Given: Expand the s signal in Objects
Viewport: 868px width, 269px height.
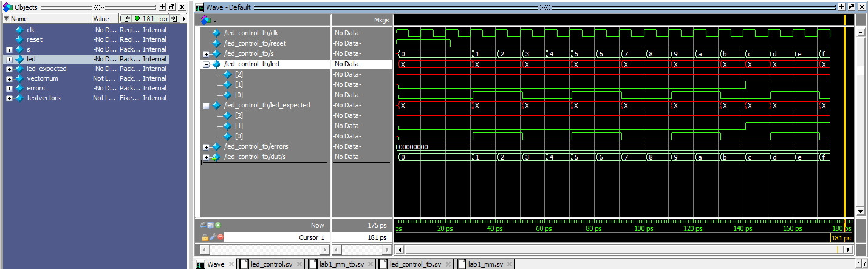Looking at the screenshot, I should [9, 50].
